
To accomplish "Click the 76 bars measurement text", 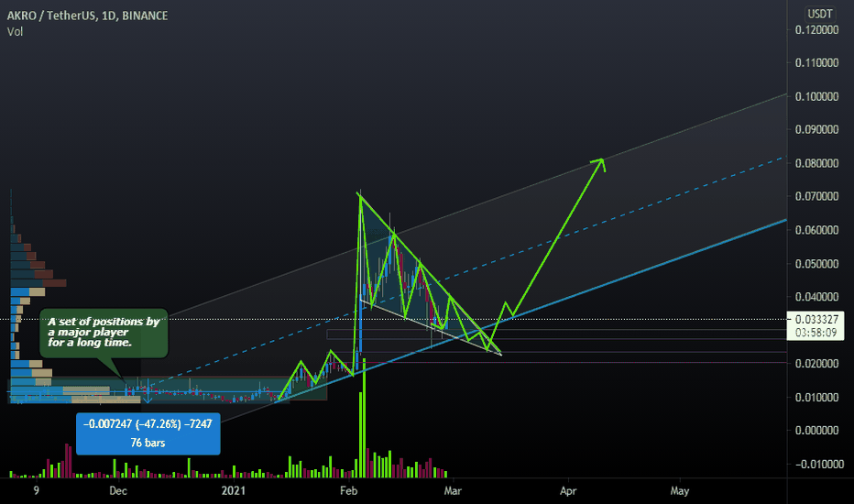I will (148, 443).
